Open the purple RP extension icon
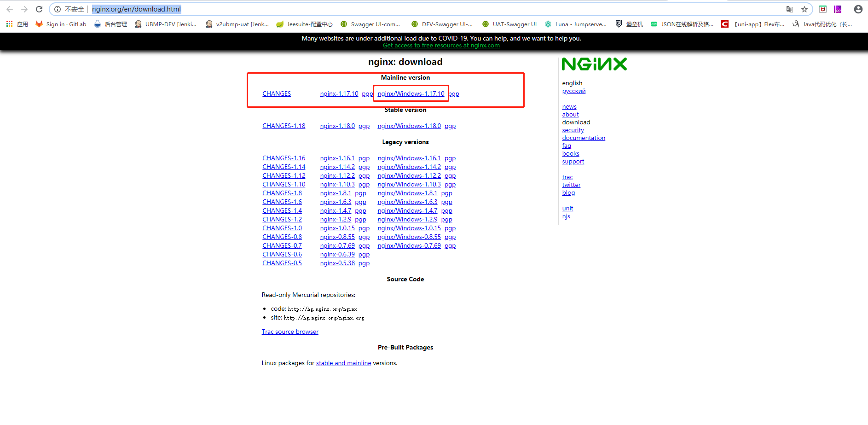Viewport: 868px width, 425px height. point(838,9)
